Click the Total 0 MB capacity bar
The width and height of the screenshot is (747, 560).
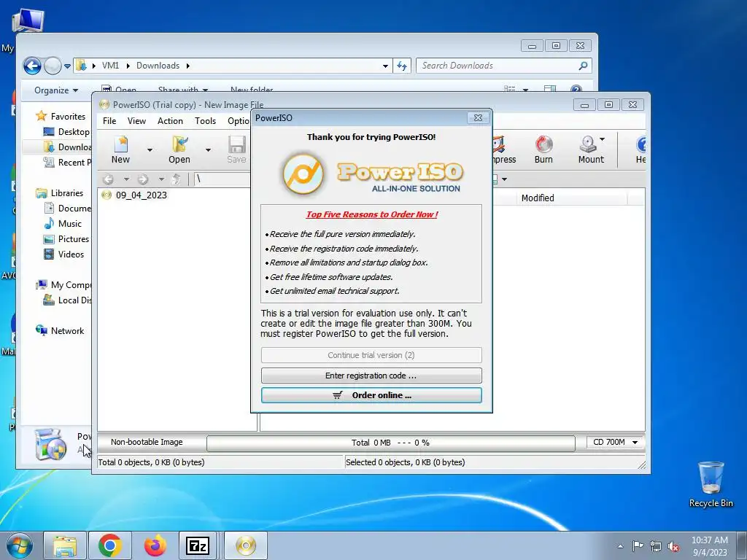click(x=391, y=443)
